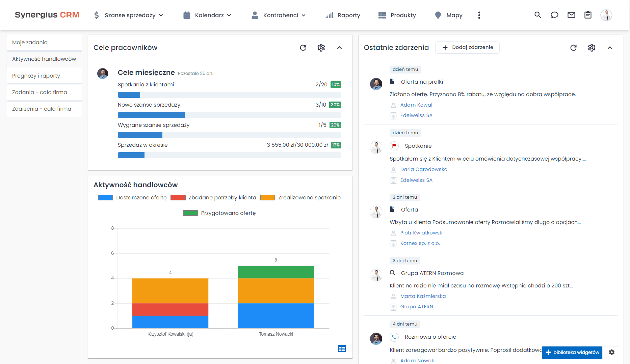Collapse the Cele pracowników panel

tap(339, 48)
